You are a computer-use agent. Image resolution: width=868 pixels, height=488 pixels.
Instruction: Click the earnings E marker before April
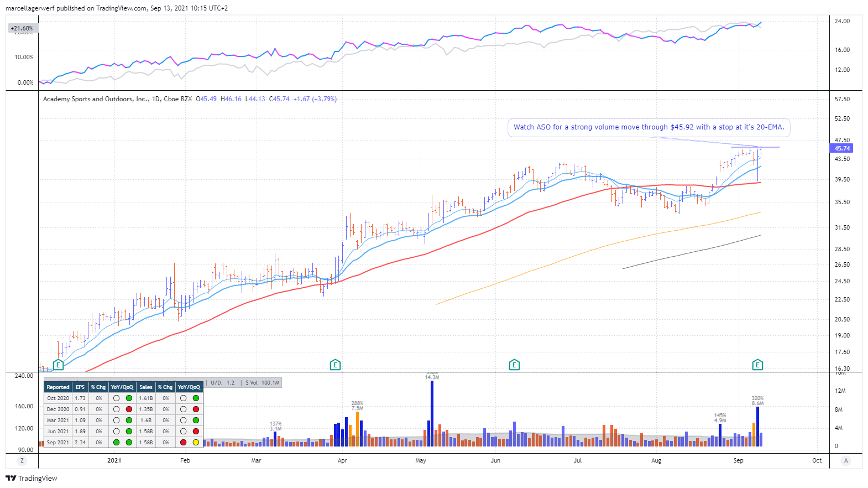[x=335, y=365]
